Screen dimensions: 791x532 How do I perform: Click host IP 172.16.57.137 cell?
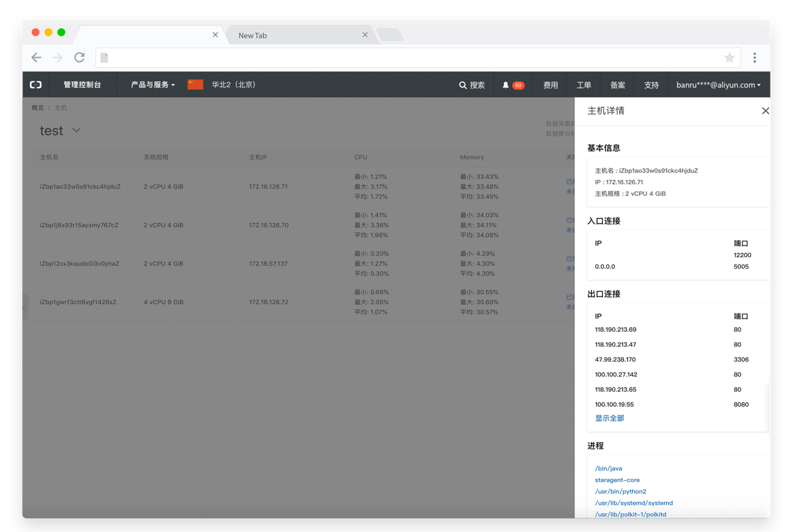pos(269,263)
